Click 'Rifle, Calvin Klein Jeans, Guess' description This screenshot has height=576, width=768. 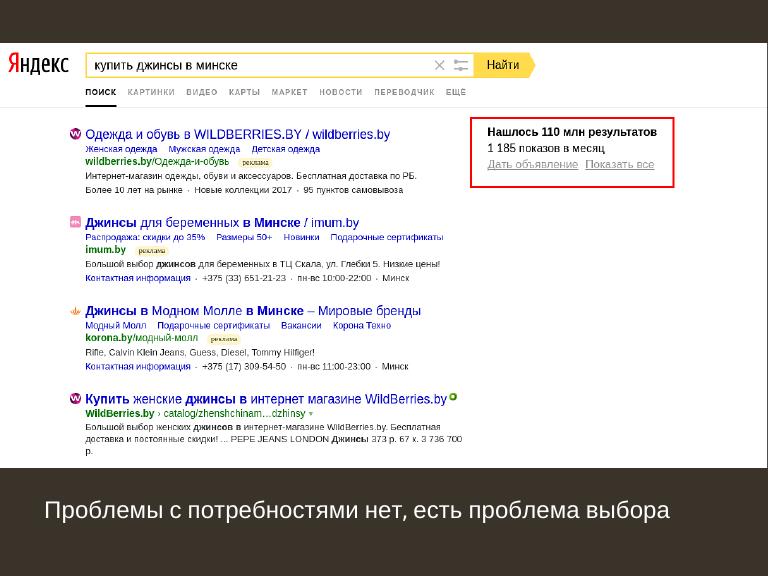click(200, 352)
